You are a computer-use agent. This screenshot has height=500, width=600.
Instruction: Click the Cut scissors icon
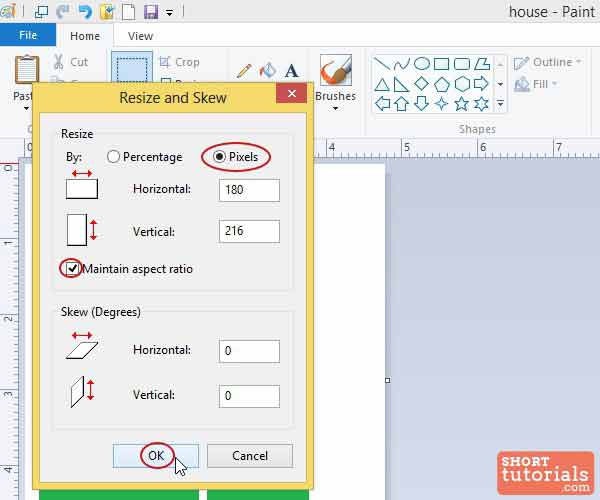pyautogui.click(x=60, y=62)
